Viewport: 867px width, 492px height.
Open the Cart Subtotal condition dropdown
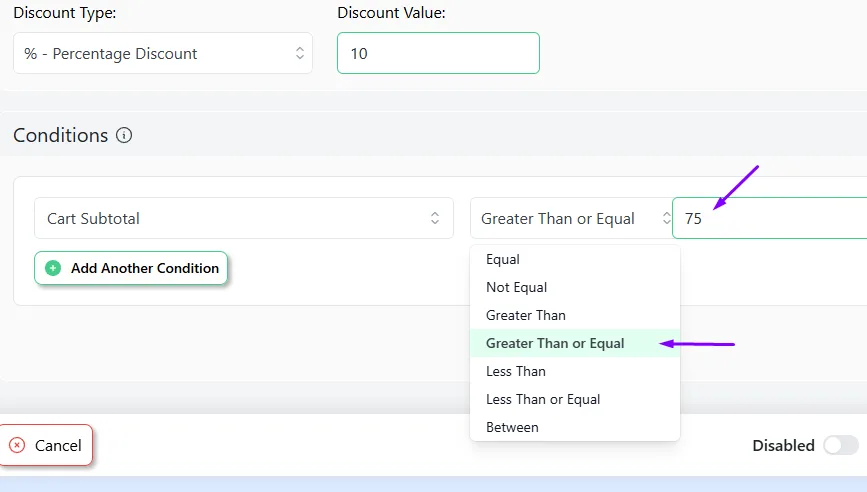coord(244,218)
